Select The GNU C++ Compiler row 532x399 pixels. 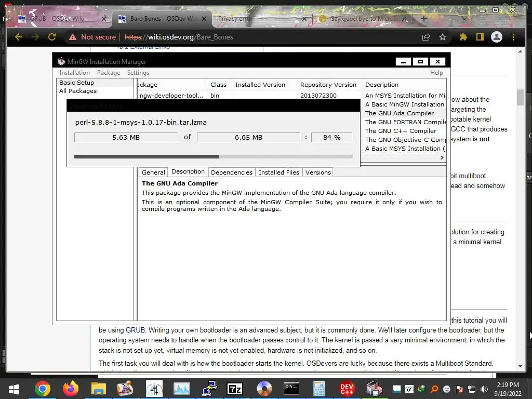tap(403, 131)
